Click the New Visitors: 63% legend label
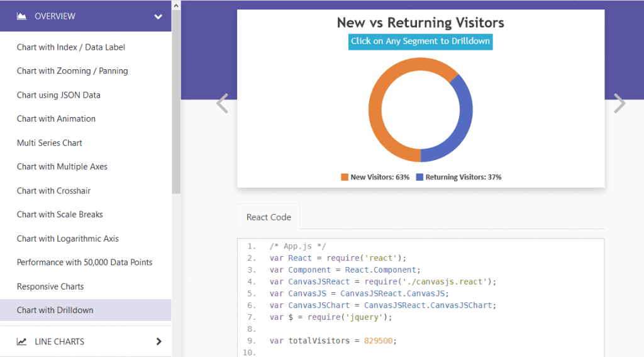 [x=380, y=178]
